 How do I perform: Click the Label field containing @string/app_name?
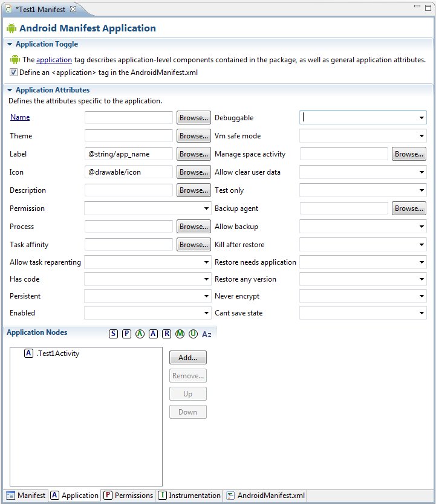(x=129, y=154)
